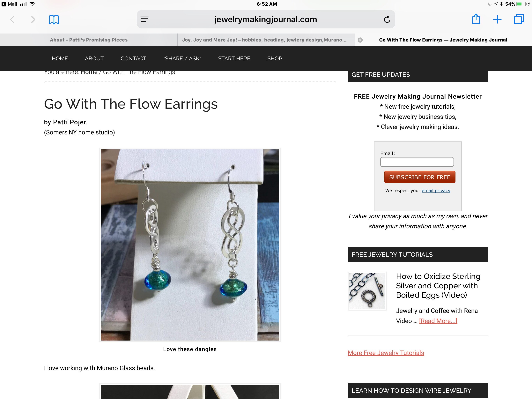
Task: Return to Mail app via back indicator
Action: coord(9,4)
